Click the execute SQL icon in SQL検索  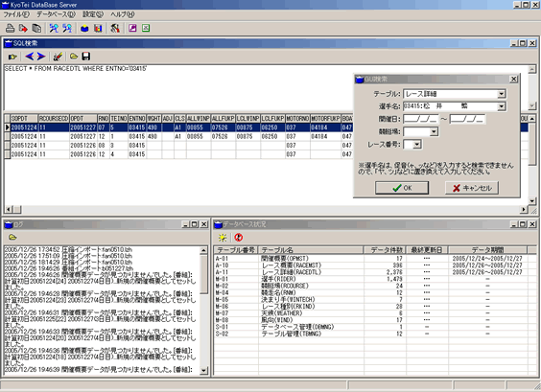12,57
